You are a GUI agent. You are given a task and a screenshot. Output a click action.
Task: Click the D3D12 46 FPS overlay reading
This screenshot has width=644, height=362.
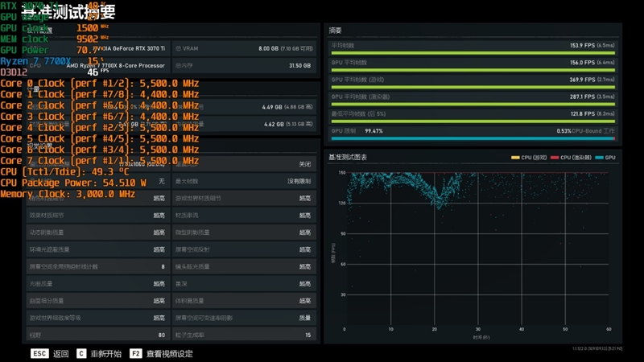pos(54,72)
